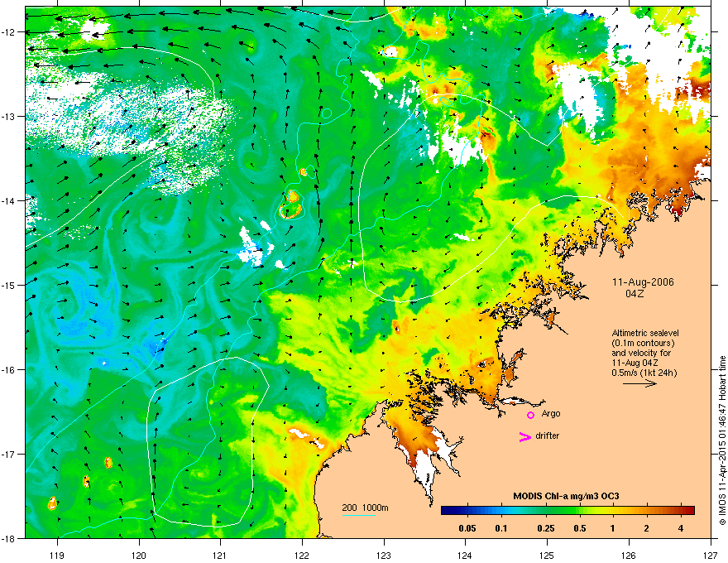
Task: Click the magenta drifter arrowhead legend marker
Action: [524, 436]
